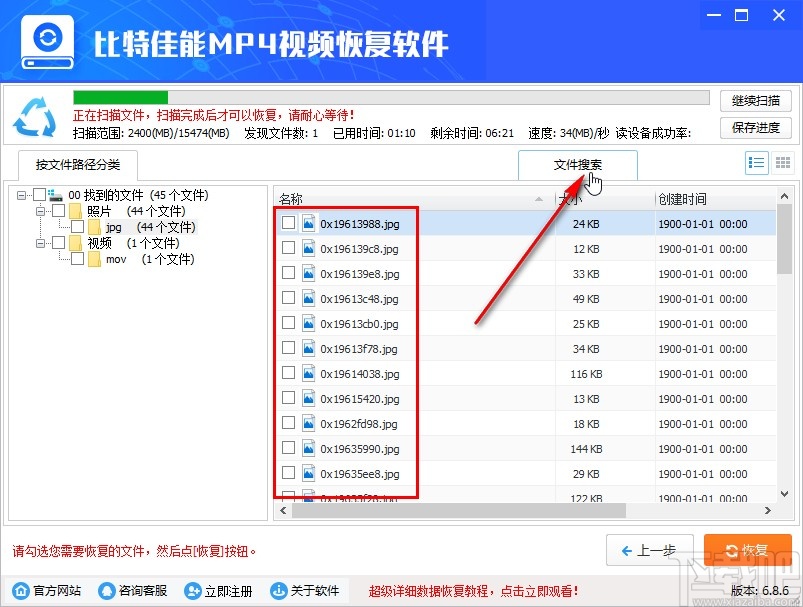Sort by 名称 column header arrow
Viewport: 803px width, 607px height.
[539, 199]
